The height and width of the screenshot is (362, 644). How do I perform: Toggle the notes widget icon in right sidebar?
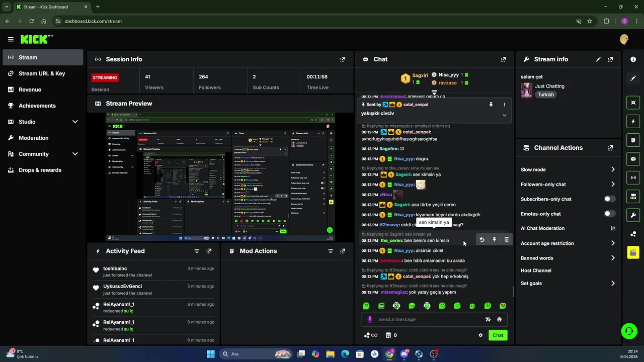[x=633, y=140]
